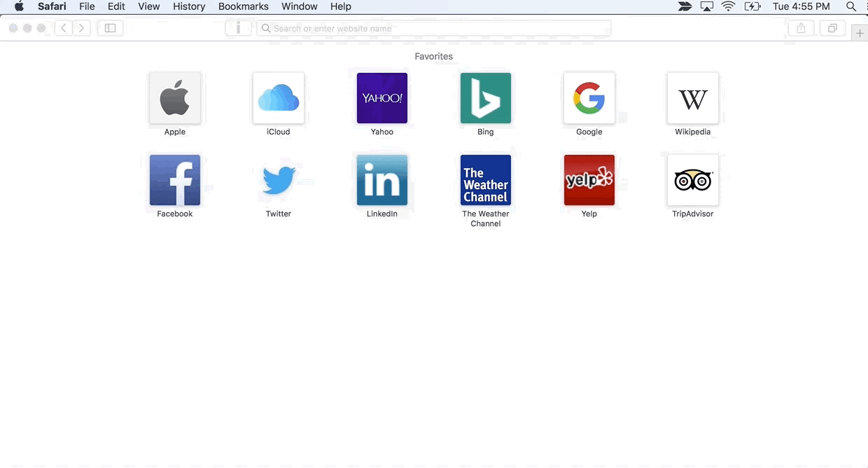
Task: Toggle the sidebar button
Action: coord(110,28)
